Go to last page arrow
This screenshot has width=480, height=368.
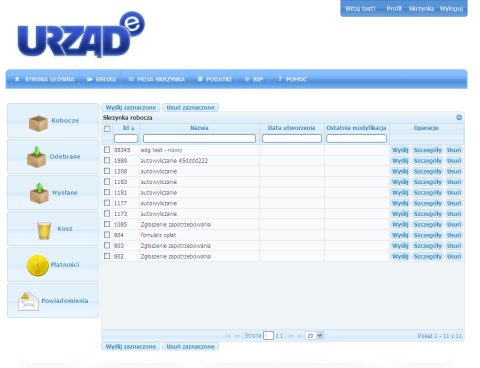300,336
